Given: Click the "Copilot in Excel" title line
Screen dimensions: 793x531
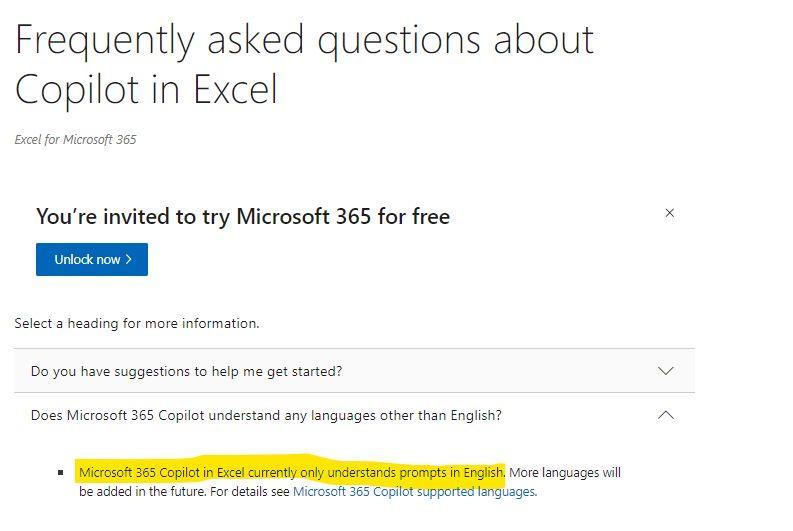Looking at the screenshot, I should coord(146,90).
